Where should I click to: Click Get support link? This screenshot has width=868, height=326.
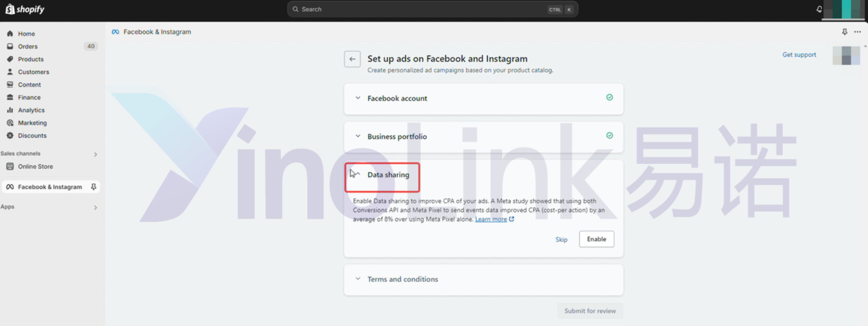(x=799, y=55)
